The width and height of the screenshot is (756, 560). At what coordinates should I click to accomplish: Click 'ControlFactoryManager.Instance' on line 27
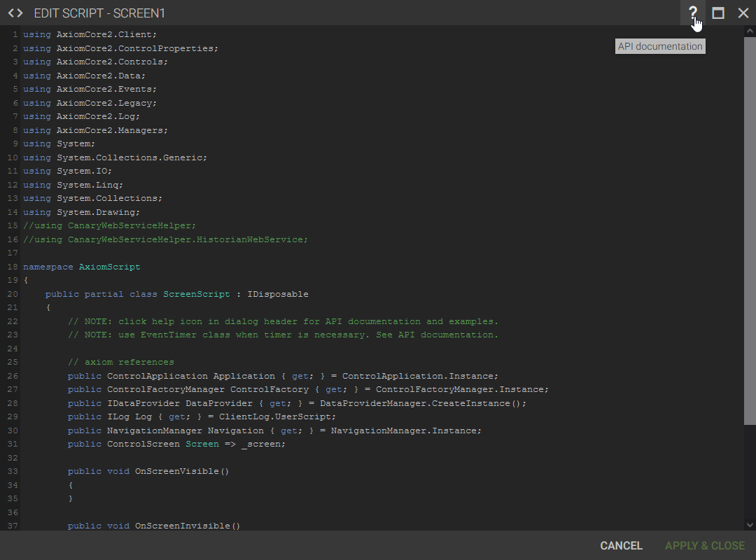459,389
